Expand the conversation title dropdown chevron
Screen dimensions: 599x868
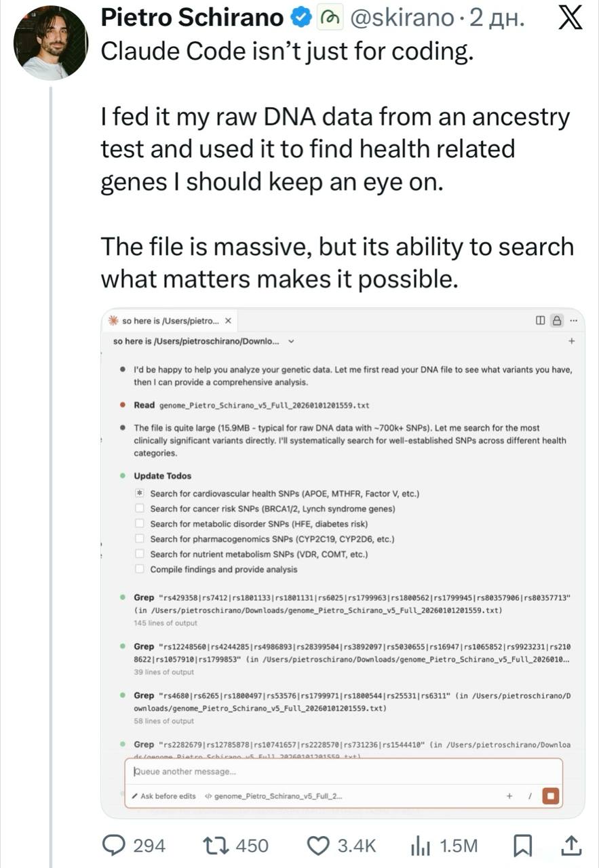click(x=292, y=341)
